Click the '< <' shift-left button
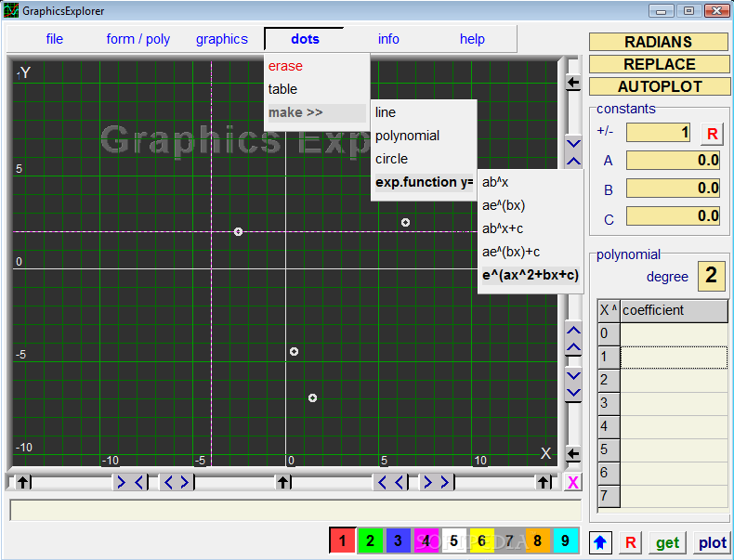Screen dimensions: 734x560 point(390,482)
